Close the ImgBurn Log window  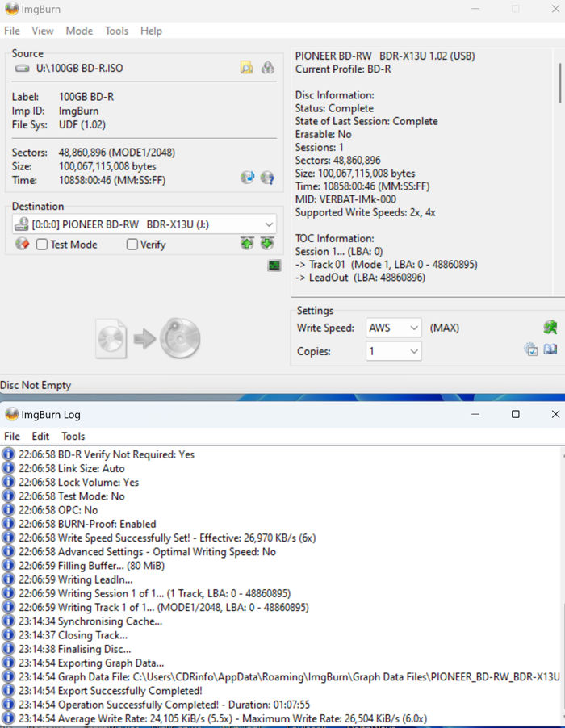[x=555, y=414]
